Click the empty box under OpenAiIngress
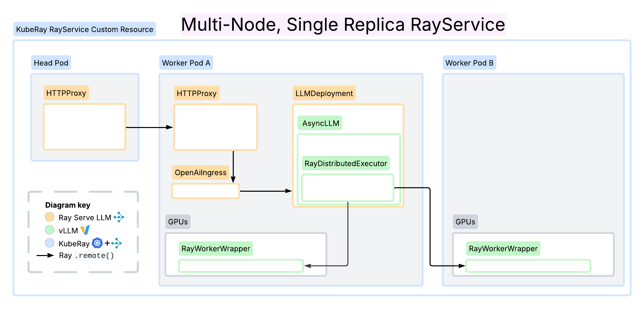 tap(206, 191)
